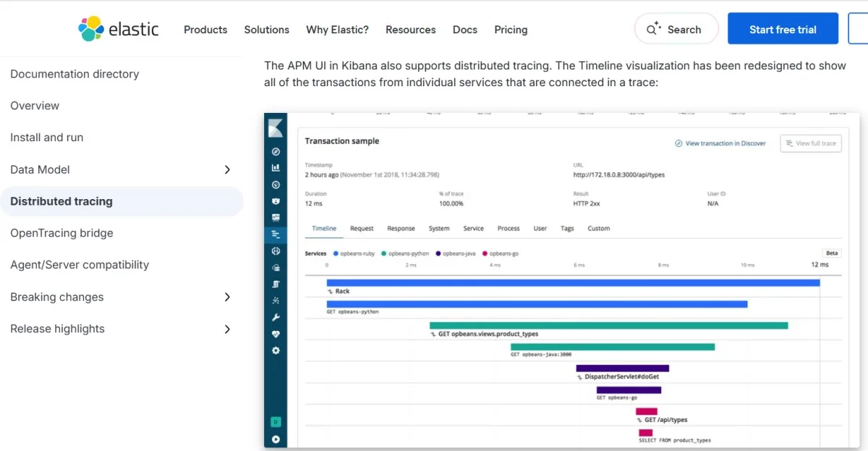Click the Elastic logo in the top navigation
The image size is (868, 451).
119,29
